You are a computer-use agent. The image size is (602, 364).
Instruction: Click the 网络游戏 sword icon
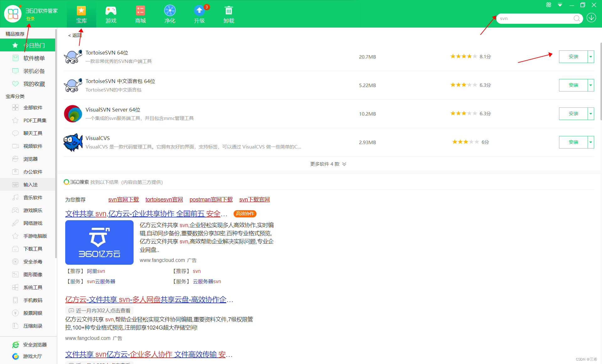(15, 223)
